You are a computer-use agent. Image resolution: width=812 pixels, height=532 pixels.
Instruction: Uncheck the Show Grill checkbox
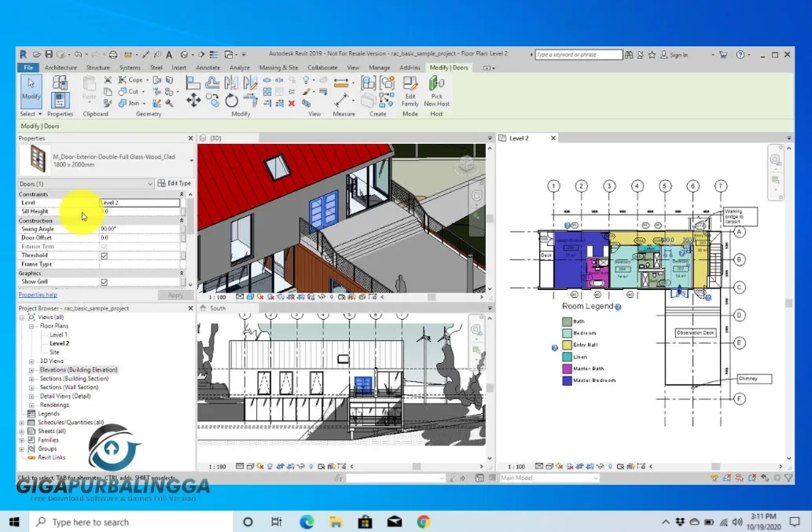[x=104, y=282]
